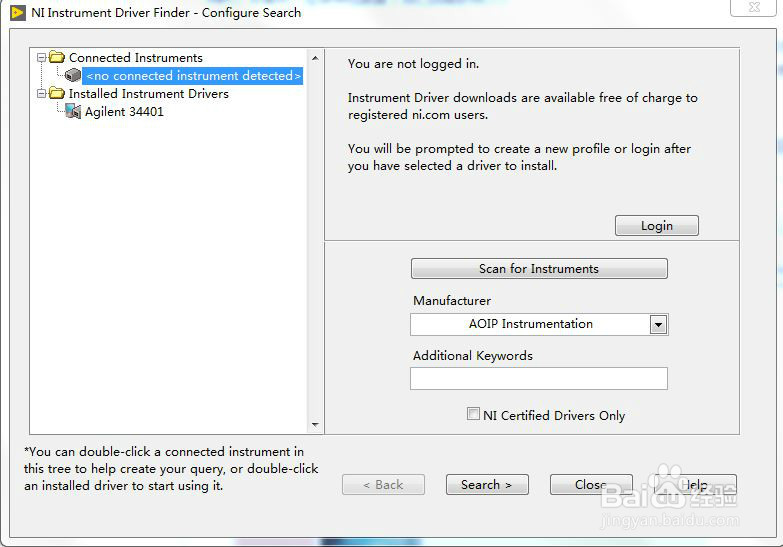Click the tree scrollbar down arrow
783x547 pixels.
pyautogui.click(x=315, y=425)
